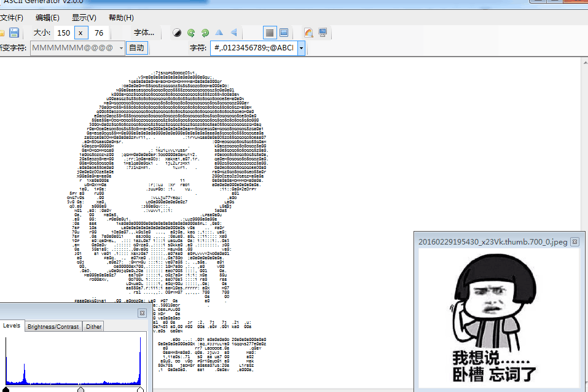Click the blue levels histogram graph

click(x=74, y=361)
